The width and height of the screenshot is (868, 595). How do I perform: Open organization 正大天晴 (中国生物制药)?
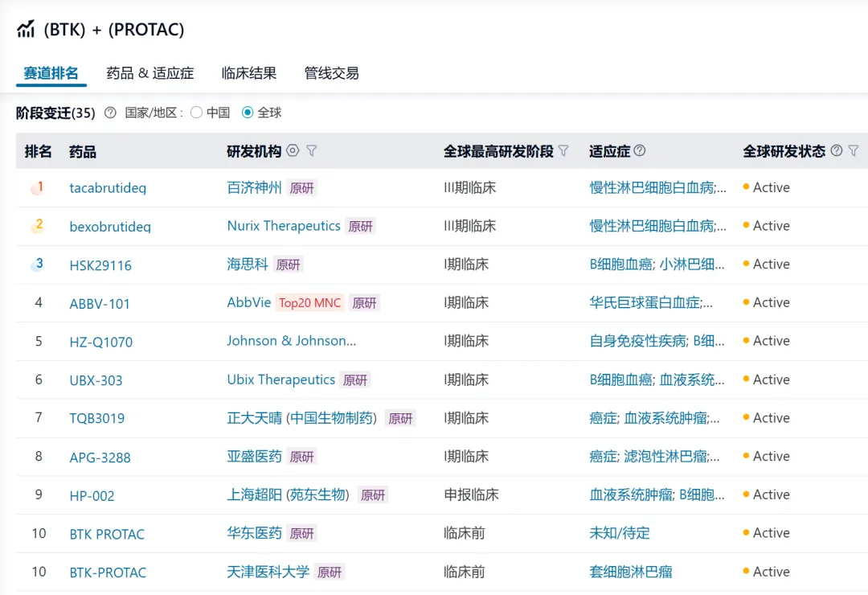(x=302, y=418)
